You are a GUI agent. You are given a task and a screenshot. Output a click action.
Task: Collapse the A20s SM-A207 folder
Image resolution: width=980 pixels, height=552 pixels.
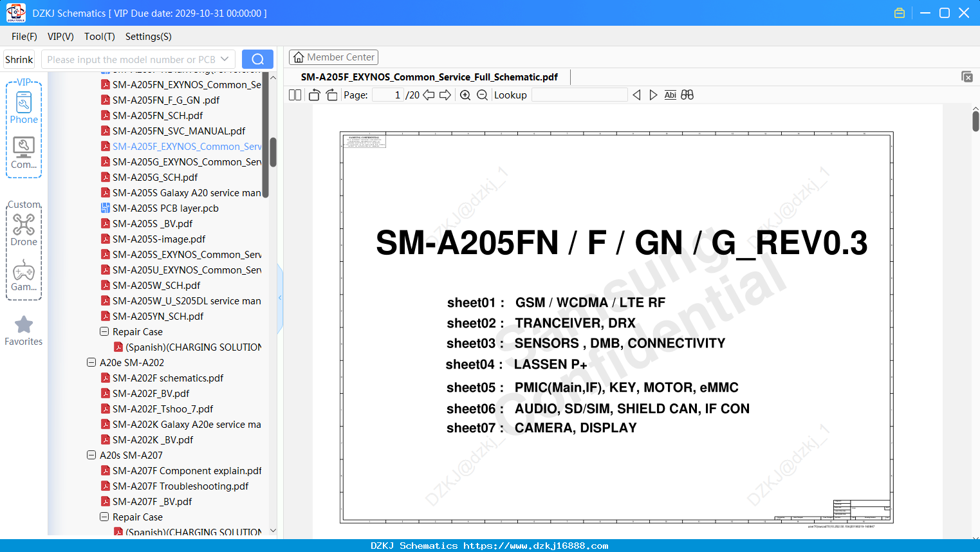coord(91,455)
